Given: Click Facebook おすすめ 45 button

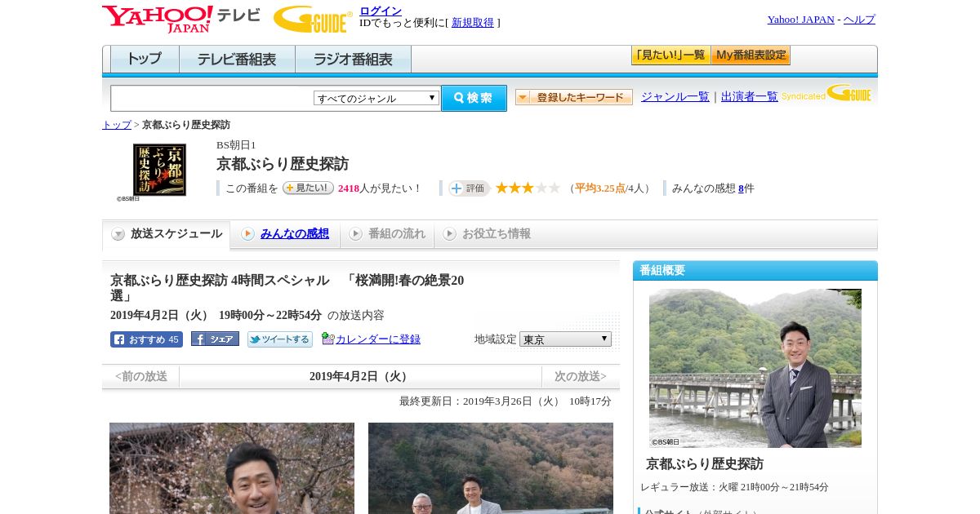Looking at the screenshot, I should pos(146,339).
